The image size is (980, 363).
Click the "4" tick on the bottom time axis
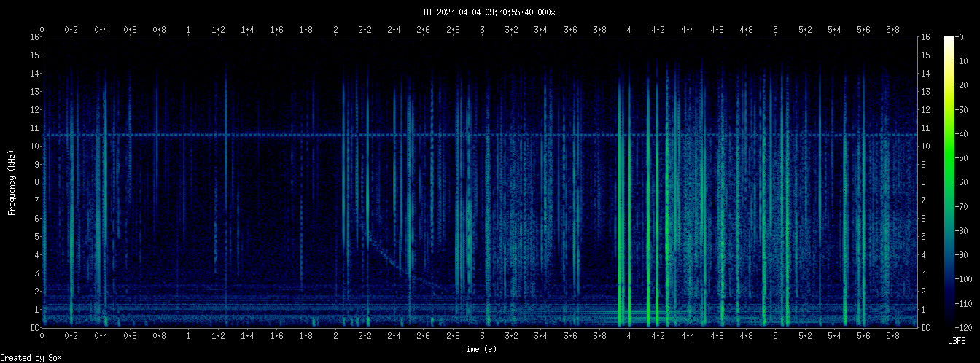click(x=629, y=337)
